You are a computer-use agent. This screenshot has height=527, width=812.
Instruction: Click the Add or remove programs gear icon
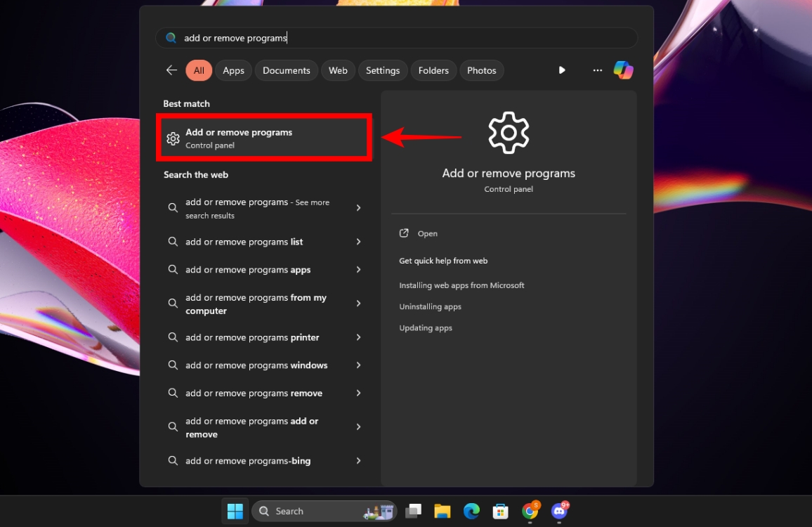point(173,138)
